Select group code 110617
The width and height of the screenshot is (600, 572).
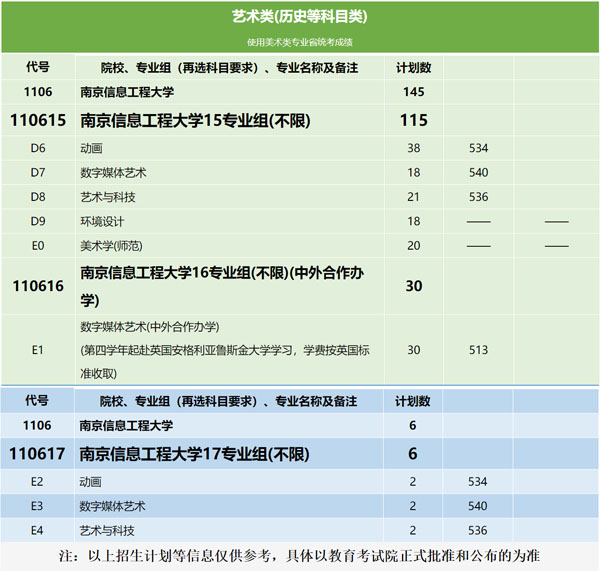37,454
